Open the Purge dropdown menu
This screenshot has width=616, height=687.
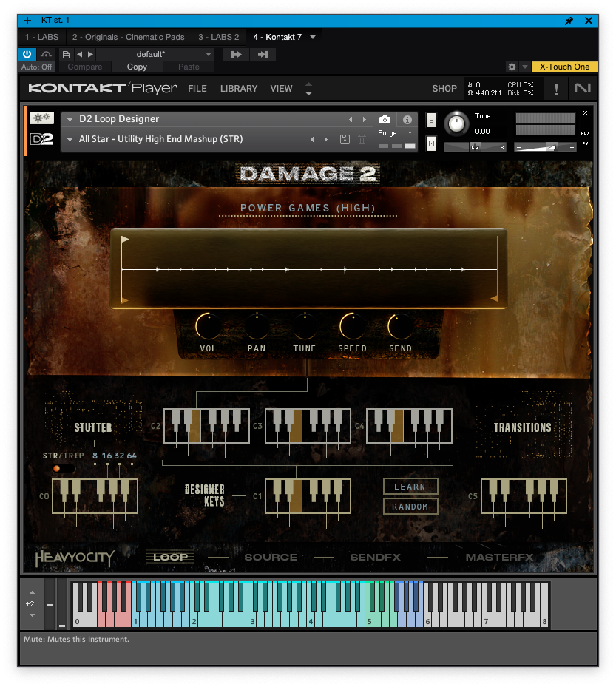click(x=395, y=133)
